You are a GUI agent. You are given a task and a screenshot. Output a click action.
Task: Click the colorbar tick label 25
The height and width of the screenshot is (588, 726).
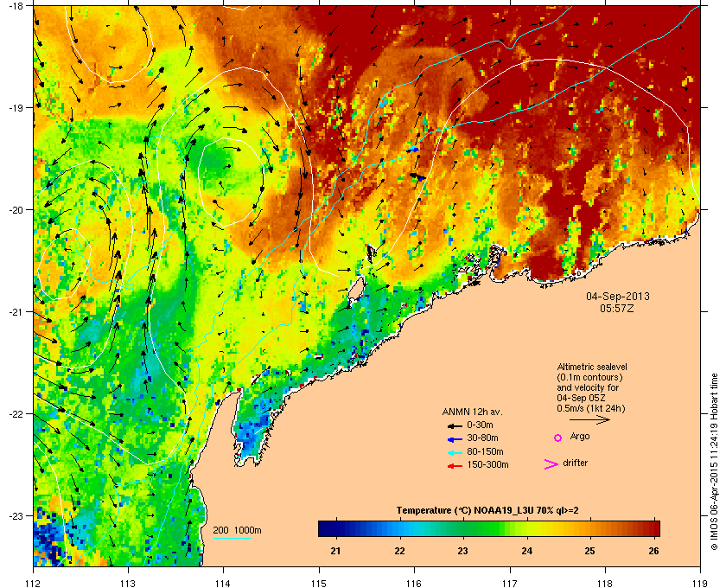(x=589, y=551)
